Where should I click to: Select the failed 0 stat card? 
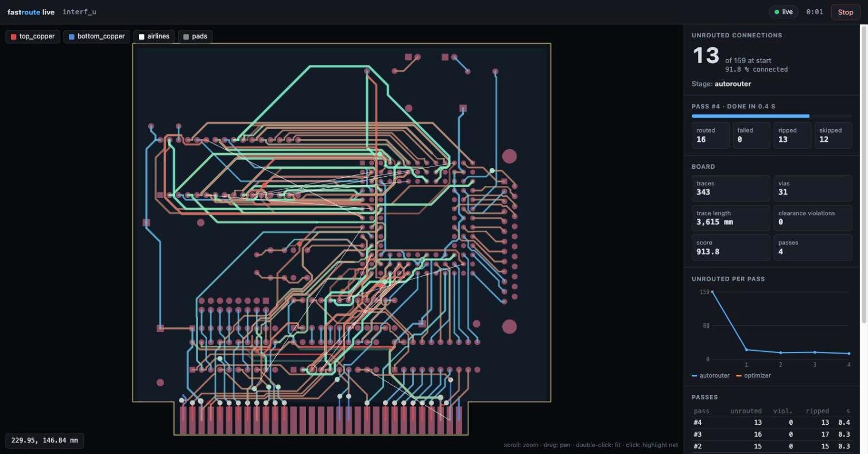click(751, 135)
